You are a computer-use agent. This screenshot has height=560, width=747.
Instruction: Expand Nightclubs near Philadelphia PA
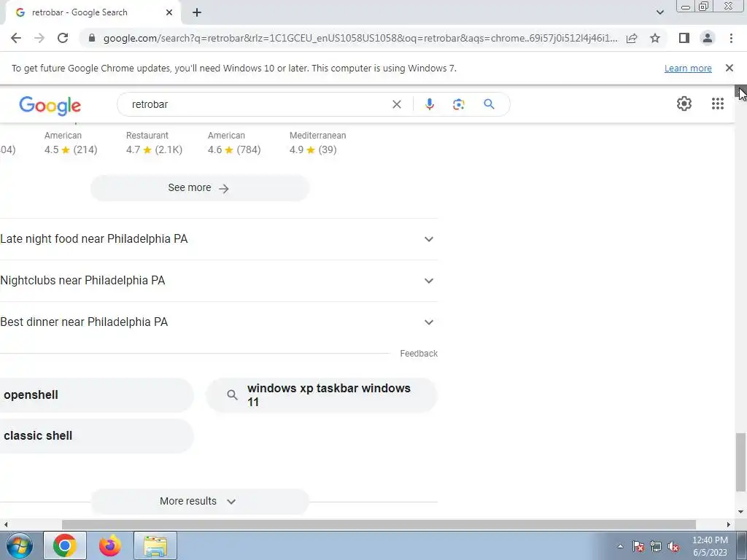(x=219, y=281)
